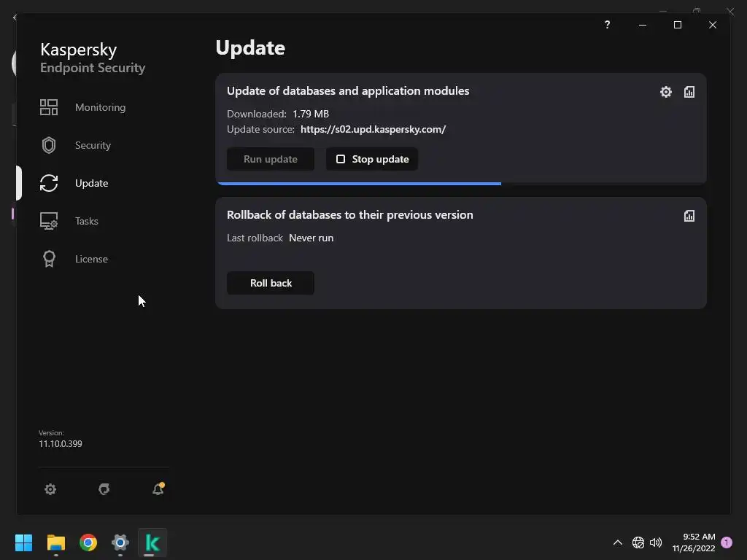The width and height of the screenshot is (747, 560).
Task: Click the Roll back button
Action: tap(270, 283)
